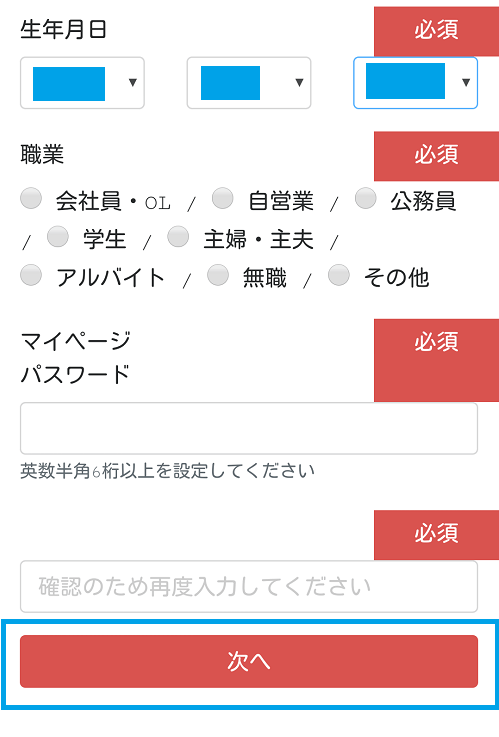This screenshot has width=499, height=737.
Task: Choose the アルバイト radio option
Action: point(31,275)
